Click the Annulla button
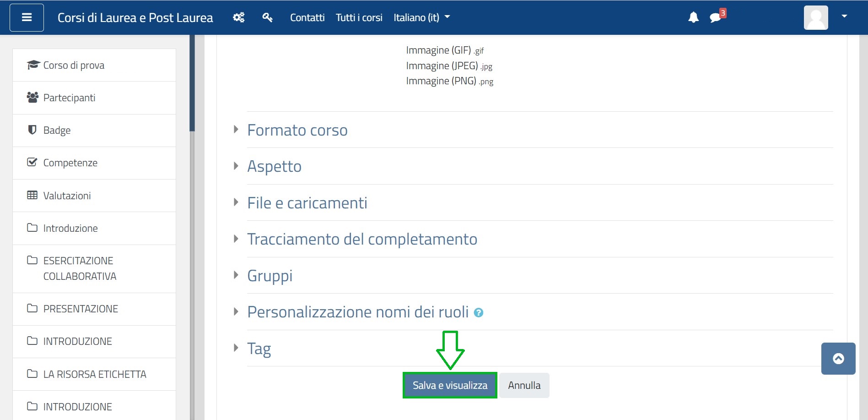The width and height of the screenshot is (868, 420). click(524, 385)
